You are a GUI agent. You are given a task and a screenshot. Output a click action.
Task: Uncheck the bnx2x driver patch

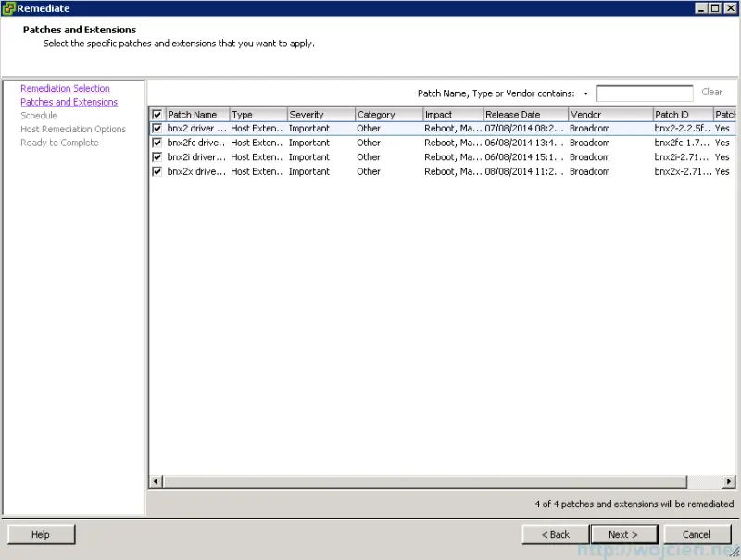tap(157, 171)
